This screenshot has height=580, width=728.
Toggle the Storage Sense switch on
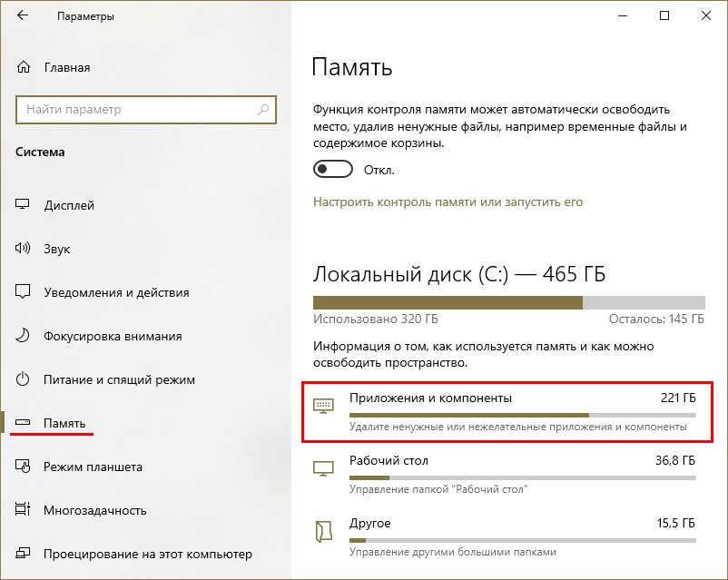click(x=332, y=170)
